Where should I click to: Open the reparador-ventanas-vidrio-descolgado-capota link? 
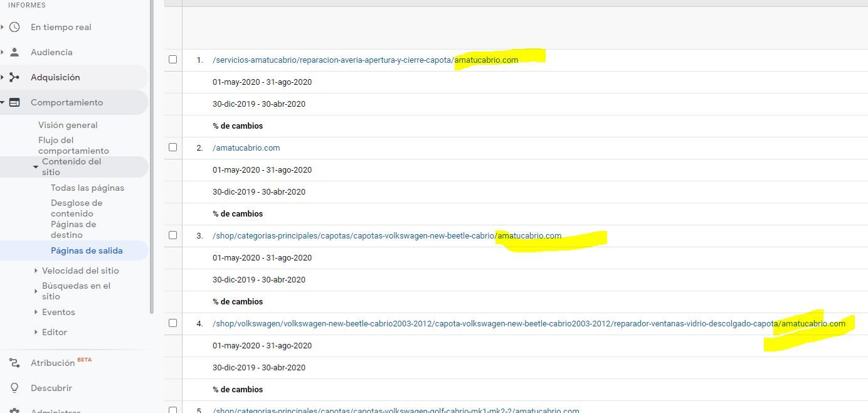tap(529, 324)
